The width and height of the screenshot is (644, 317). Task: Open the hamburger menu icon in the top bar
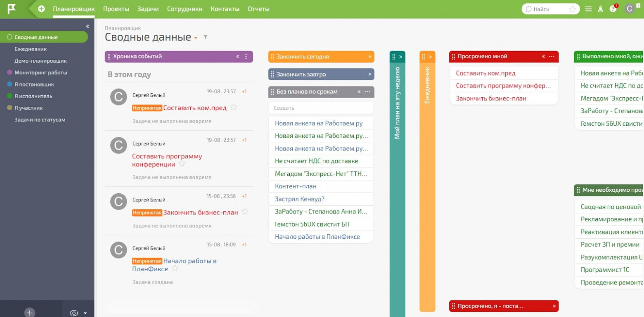pos(588,9)
